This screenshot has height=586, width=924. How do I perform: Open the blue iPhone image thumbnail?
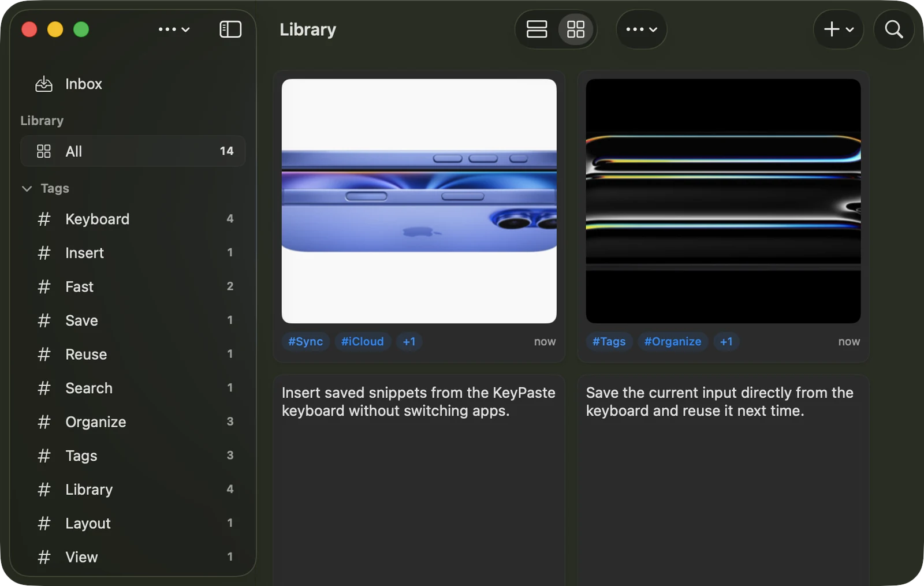[x=419, y=201]
